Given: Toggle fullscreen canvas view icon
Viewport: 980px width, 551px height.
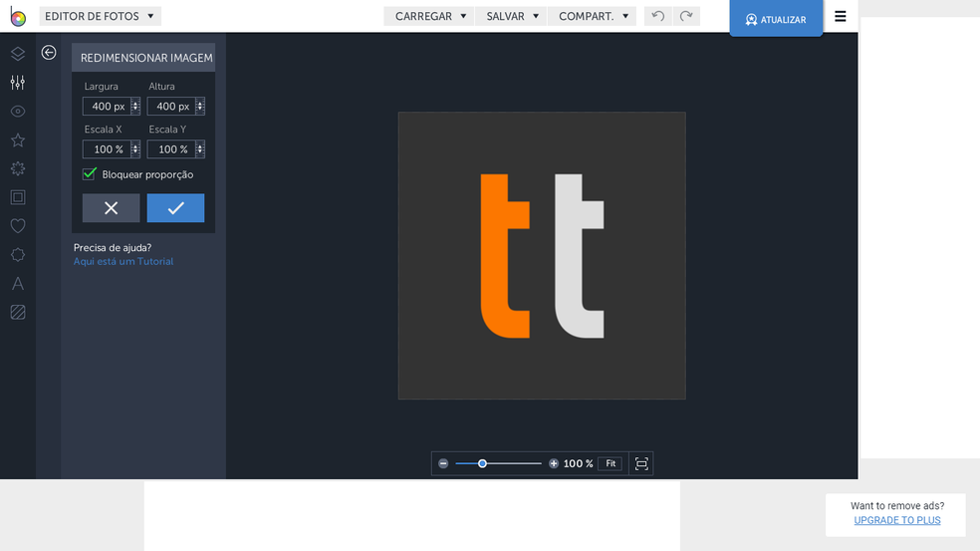Looking at the screenshot, I should point(641,463).
